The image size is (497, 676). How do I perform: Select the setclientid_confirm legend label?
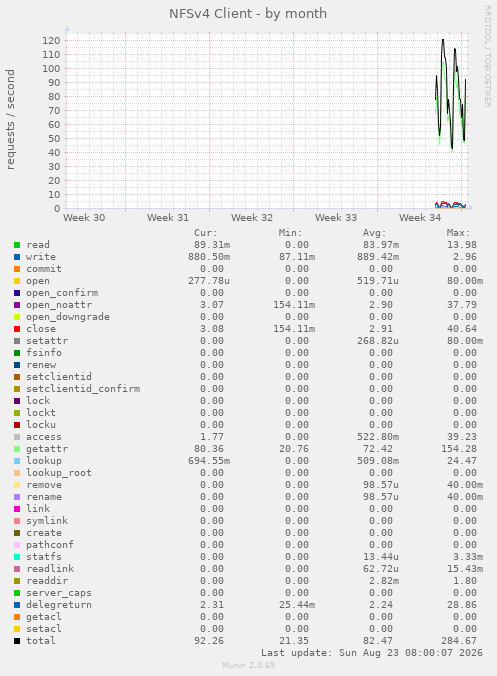pyautogui.click(x=83, y=389)
